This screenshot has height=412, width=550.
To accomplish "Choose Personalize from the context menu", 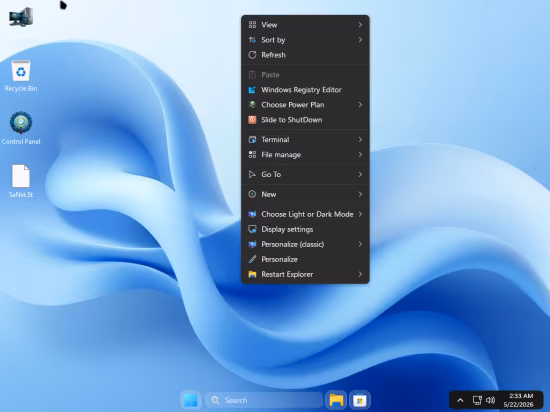I will tap(305, 259).
